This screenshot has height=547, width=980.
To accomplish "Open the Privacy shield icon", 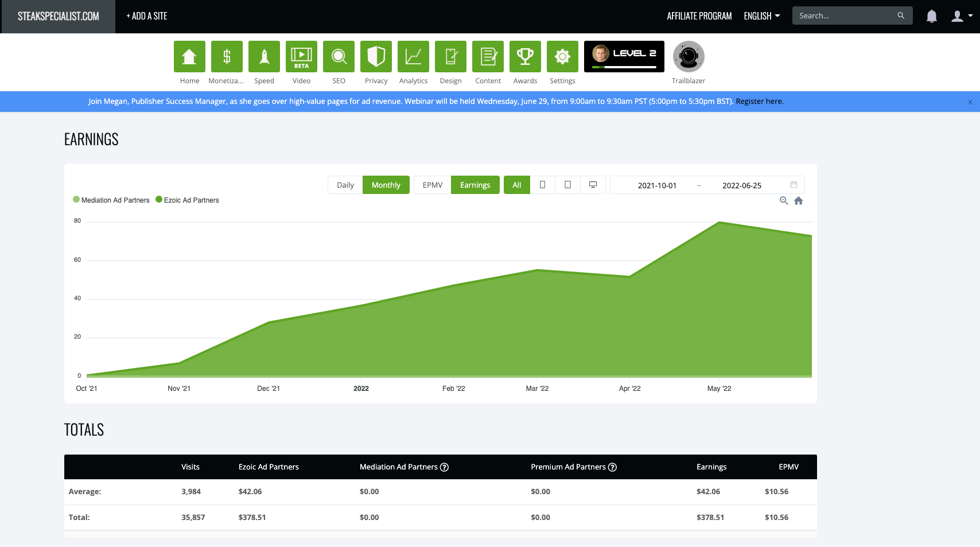I will (x=376, y=56).
